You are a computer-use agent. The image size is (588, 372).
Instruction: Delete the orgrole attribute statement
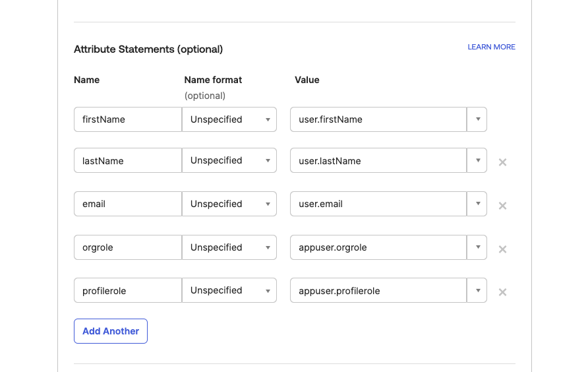coord(502,249)
